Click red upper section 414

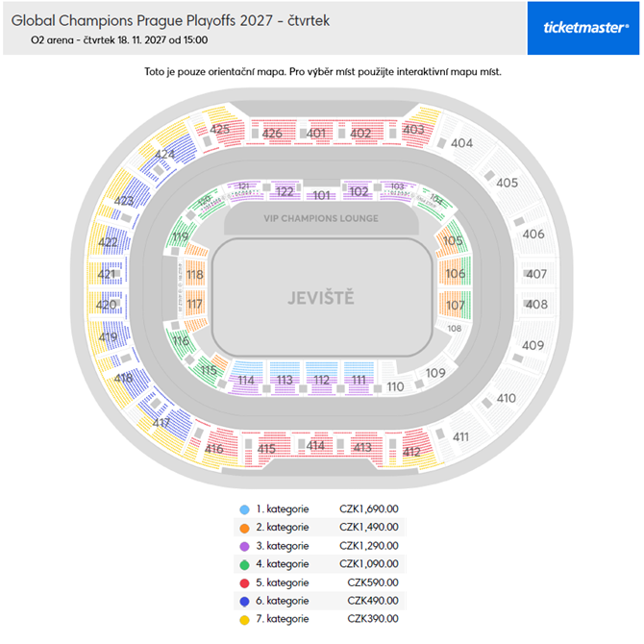coord(315,445)
